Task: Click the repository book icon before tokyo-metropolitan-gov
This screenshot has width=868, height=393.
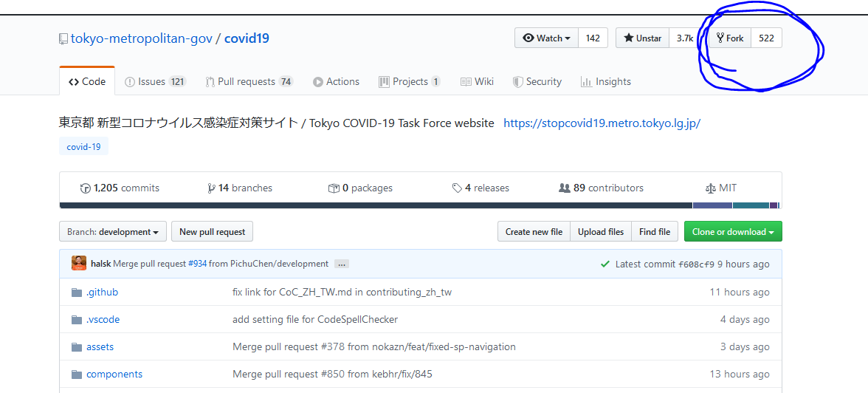Action: (63, 39)
